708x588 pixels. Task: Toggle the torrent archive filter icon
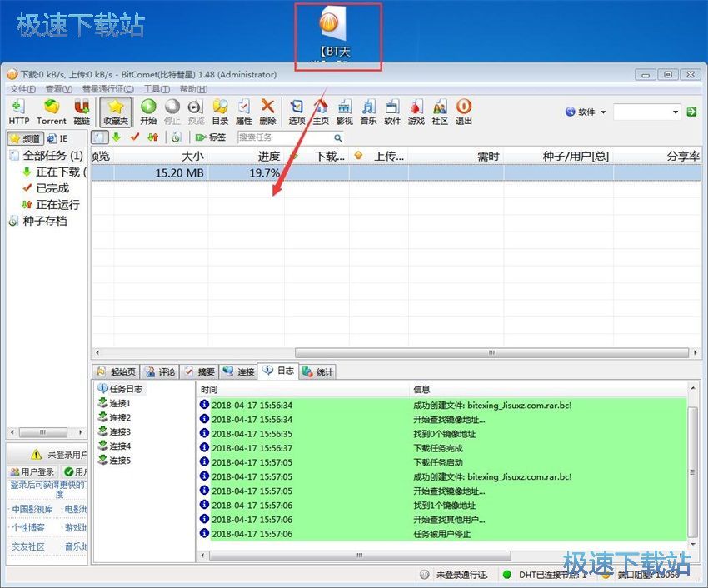point(176,137)
